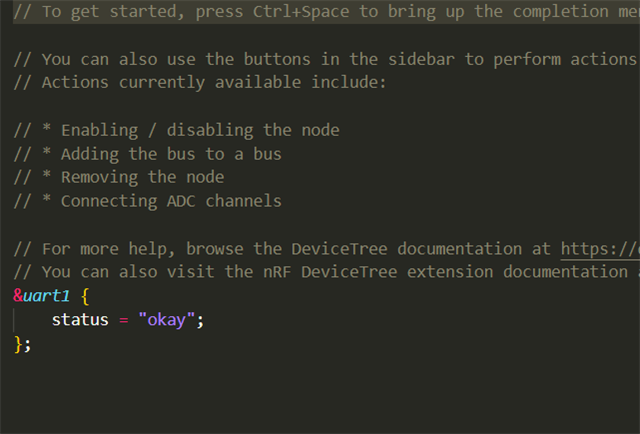Click the empty editor area below closing brace
The image size is (640, 434).
(320, 392)
